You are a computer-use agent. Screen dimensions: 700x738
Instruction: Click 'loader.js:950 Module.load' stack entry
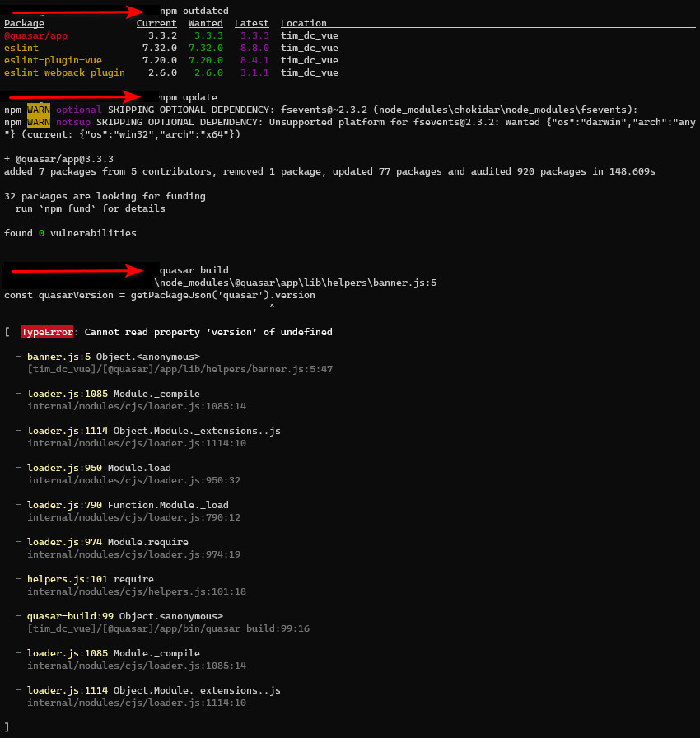99,468
